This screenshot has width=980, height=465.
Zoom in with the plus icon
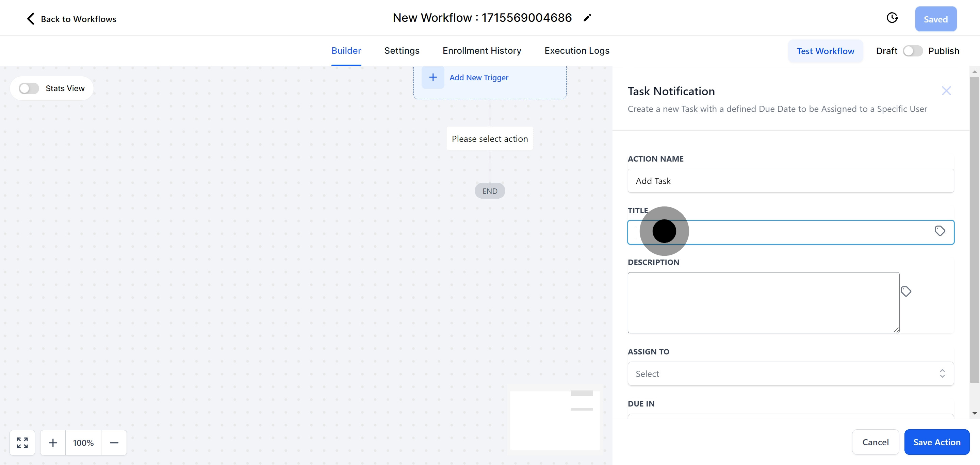[x=53, y=443]
